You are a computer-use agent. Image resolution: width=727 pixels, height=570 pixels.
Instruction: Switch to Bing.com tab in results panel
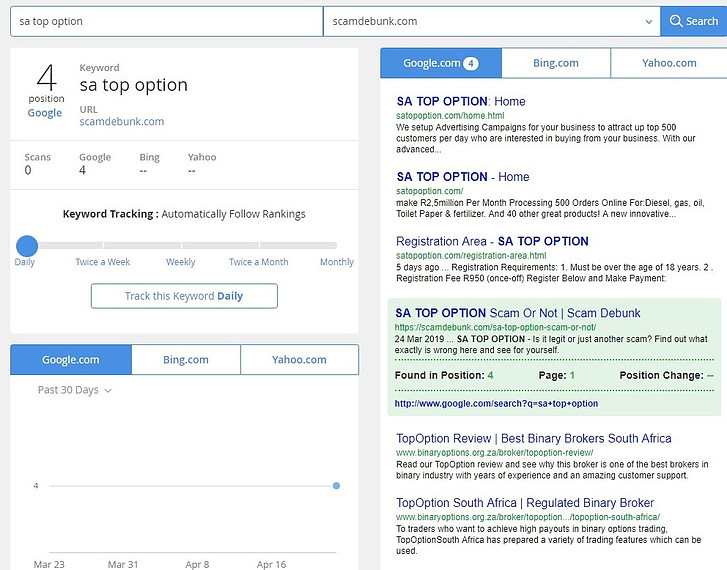(556, 63)
